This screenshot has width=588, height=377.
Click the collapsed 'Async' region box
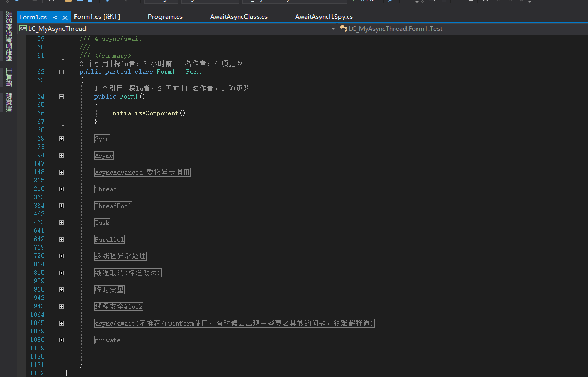[x=104, y=156]
